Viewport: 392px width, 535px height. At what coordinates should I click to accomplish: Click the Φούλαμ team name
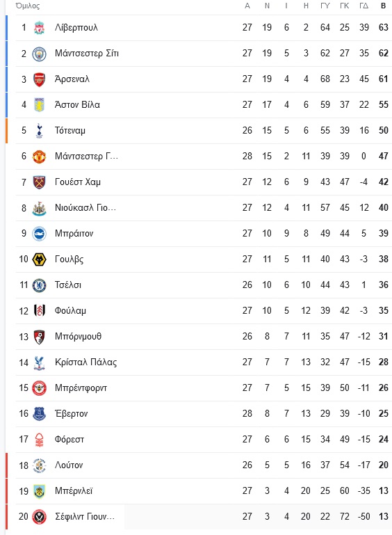coord(71,310)
